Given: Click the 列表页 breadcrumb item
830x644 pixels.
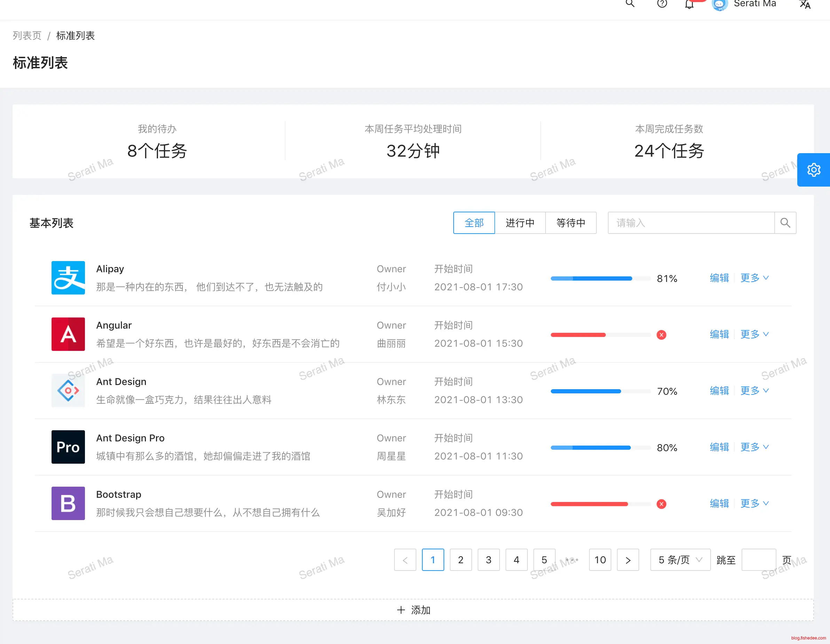Looking at the screenshot, I should 27,36.
